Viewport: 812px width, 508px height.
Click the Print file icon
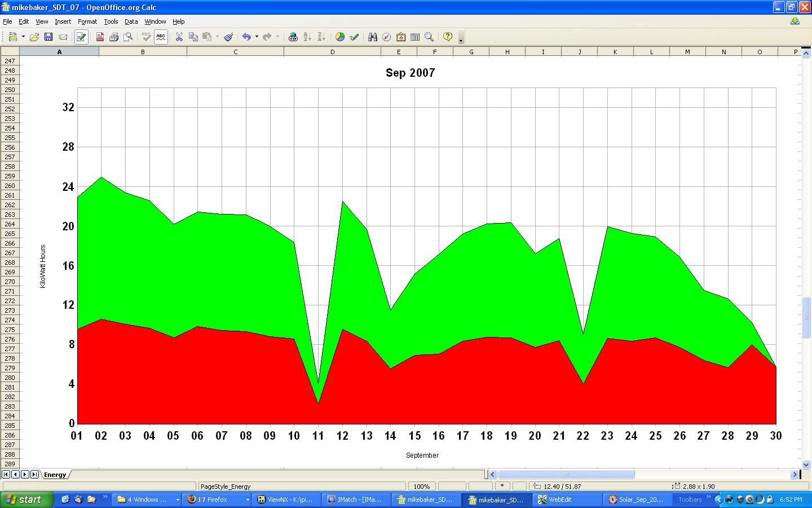[114, 37]
